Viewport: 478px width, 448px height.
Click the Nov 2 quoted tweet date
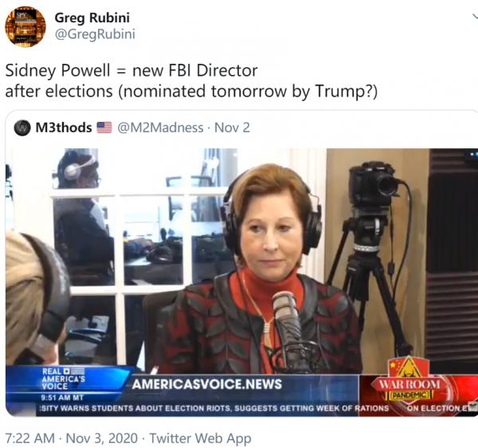tap(232, 128)
